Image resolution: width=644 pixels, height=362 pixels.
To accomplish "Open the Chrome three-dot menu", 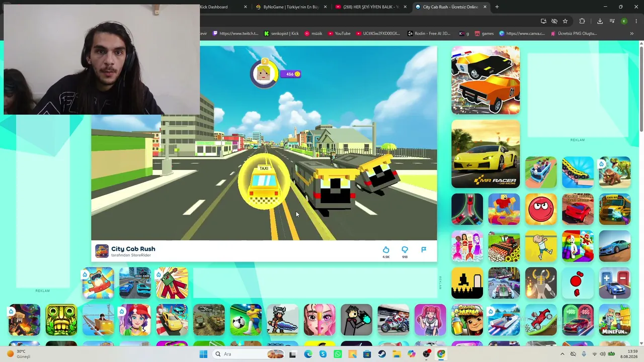I will click(x=636, y=21).
